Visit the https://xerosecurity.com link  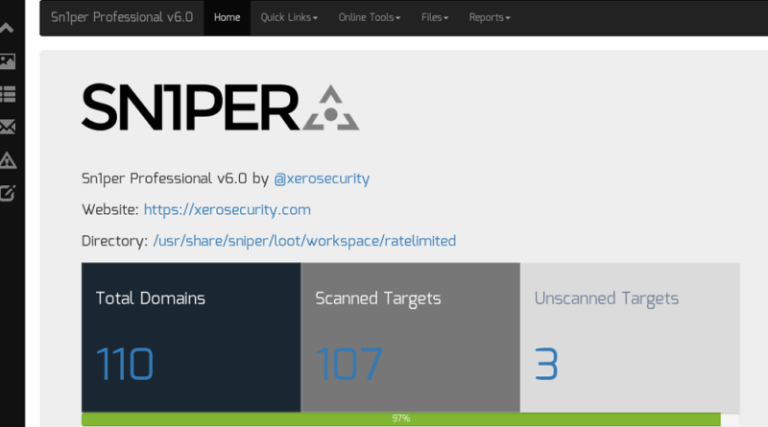coord(227,210)
